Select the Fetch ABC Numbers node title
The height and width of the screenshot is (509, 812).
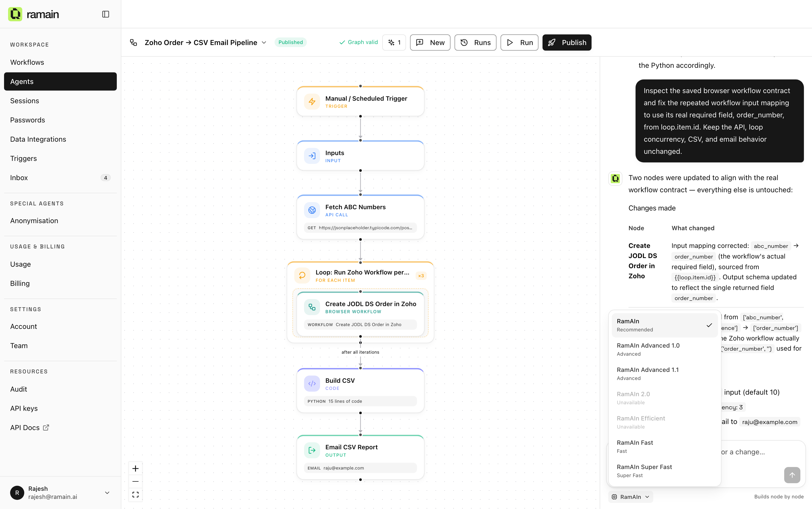[355, 207]
